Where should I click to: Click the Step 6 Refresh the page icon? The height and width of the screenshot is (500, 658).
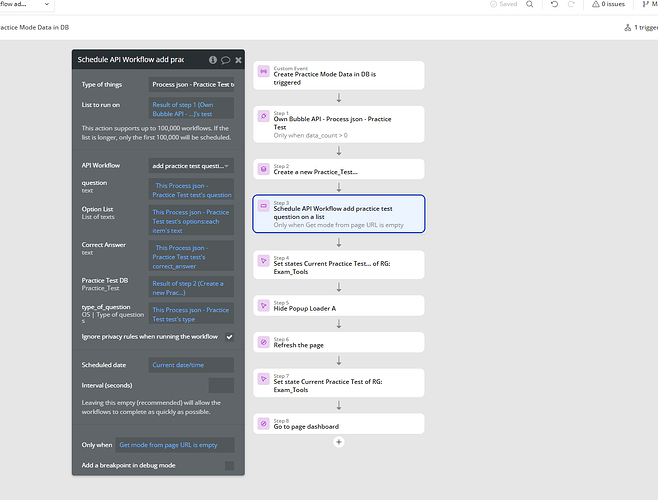point(264,342)
